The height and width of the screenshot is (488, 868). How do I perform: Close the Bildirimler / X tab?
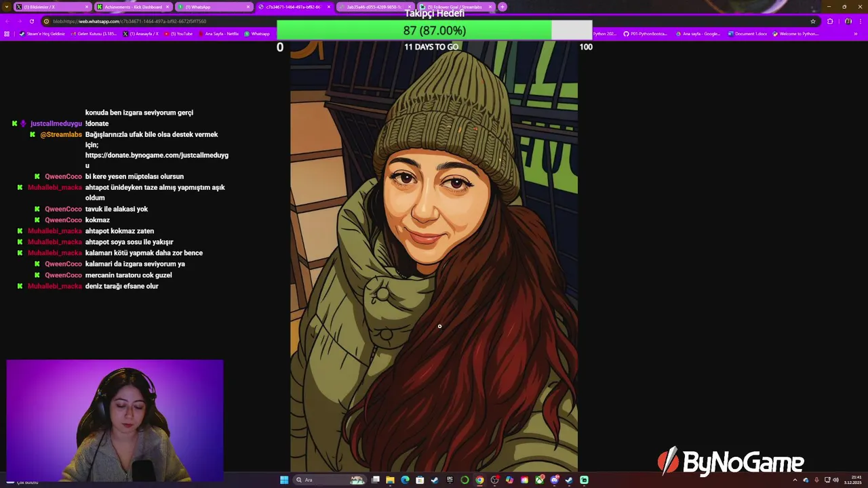(x=87, y=7)
